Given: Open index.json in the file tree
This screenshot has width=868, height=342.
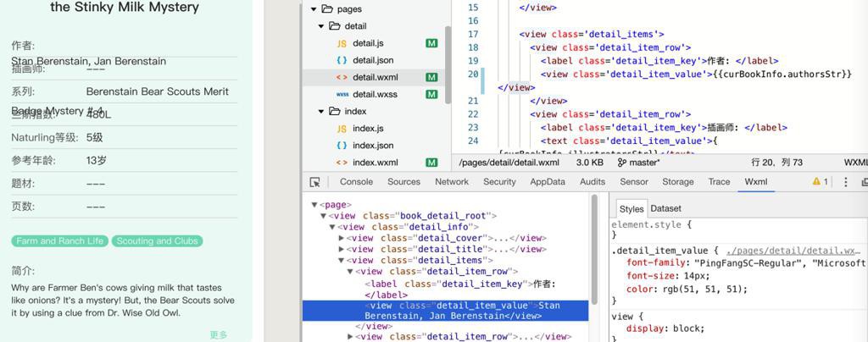Looking at the screenshot, I should pos(373,146).
